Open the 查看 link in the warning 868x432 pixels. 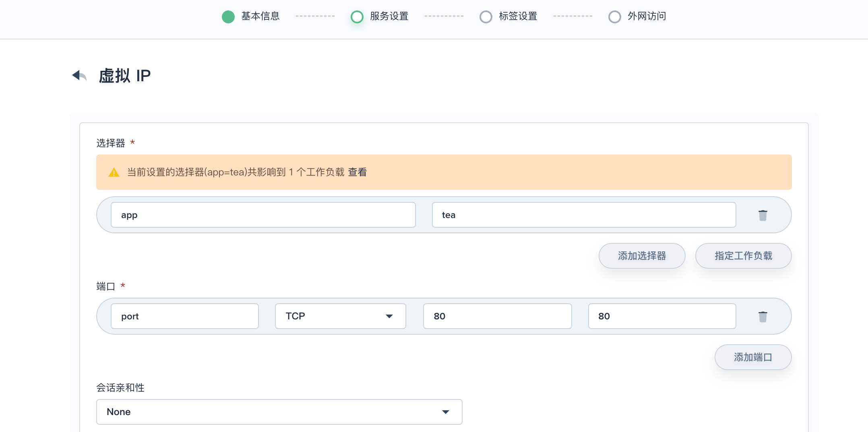[x=358, y=172]
